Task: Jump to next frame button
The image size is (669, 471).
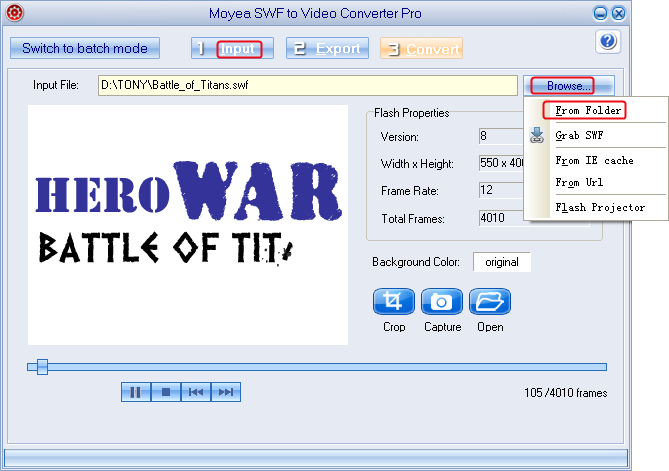Action: coord(226,392)
